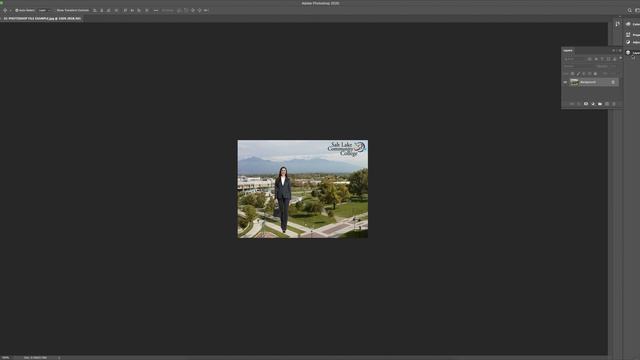Filter for shape layers
Image resolution: width=640 pixels, height=360 pixels.
tap(609, 59)
